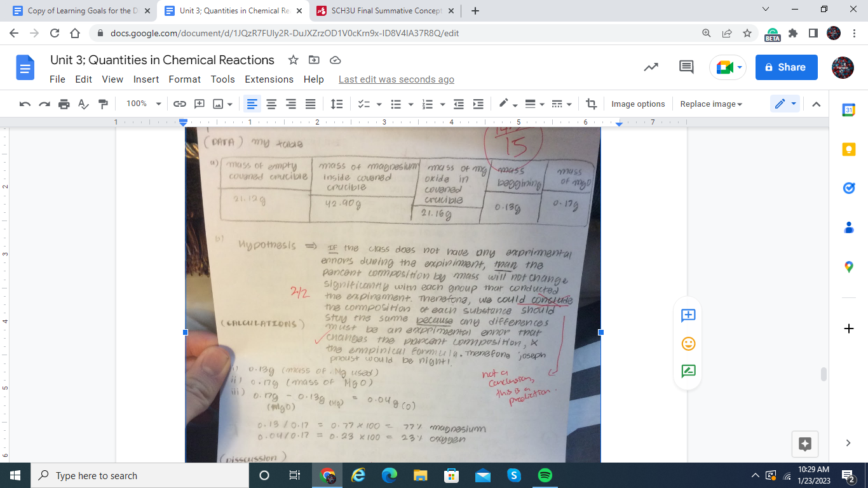This screenshot has width=868, height=488.
Task: Open the Format menu
Action: tap(185, 79)
